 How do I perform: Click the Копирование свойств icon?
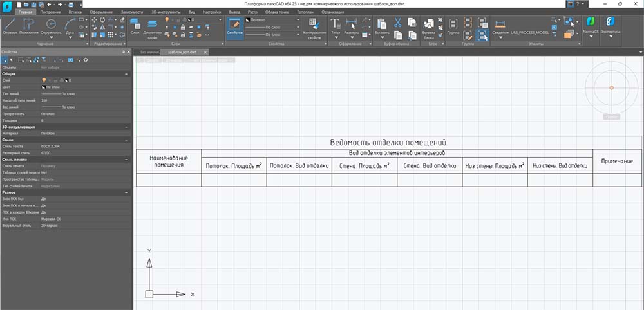[x=315, y=24]
